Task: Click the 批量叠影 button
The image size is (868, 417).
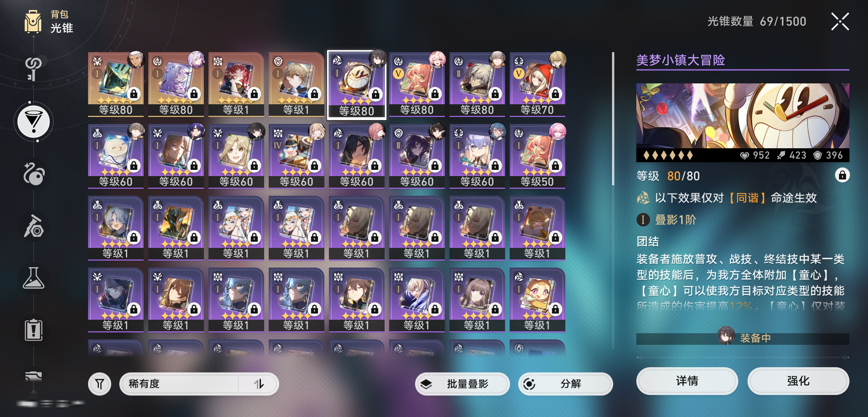Action: tap(463, 384)
